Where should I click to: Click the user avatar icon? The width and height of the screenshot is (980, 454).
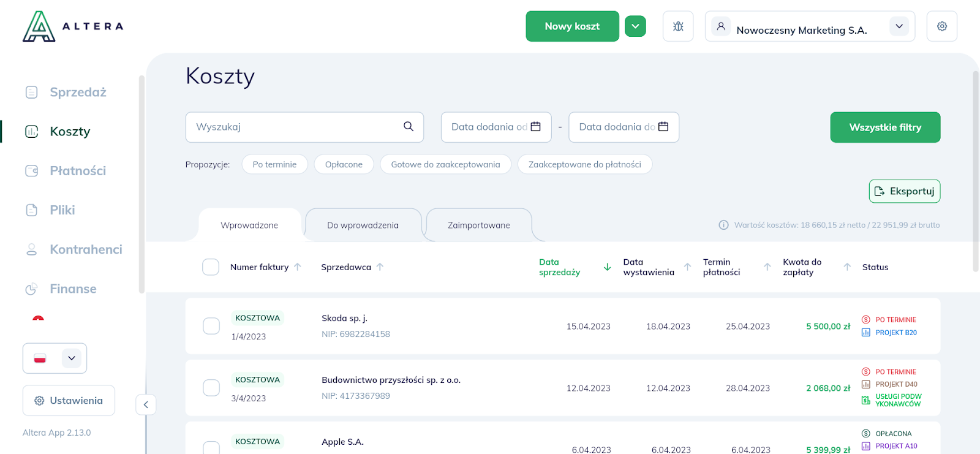click(721, 26)
